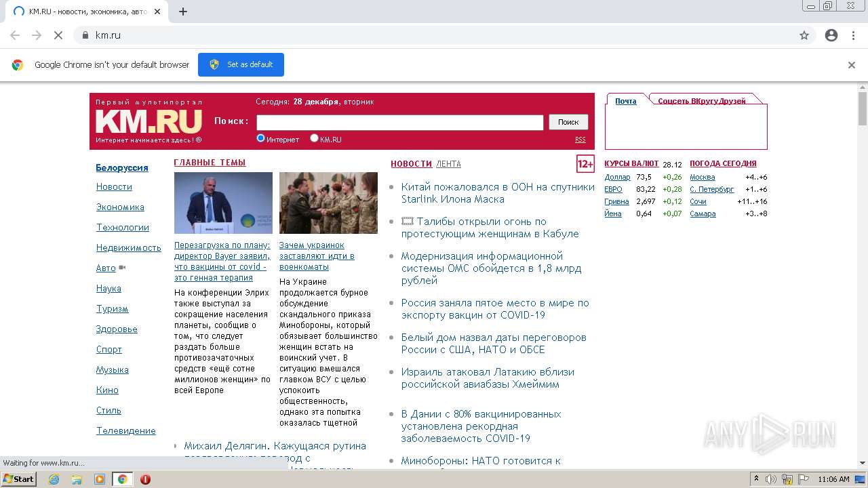Open article about Bayer director and vaccines
Image resolution: width=868 pixels, height=488 pixels.
pyautogui.click(x=222, y=261)
